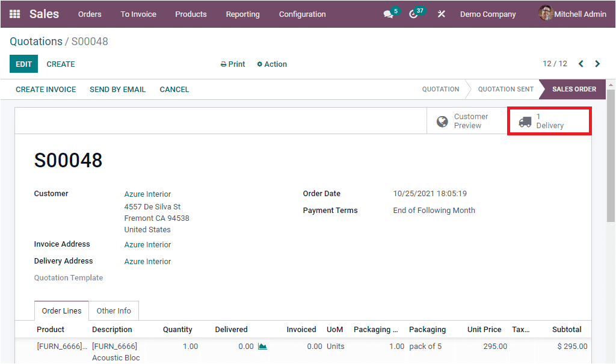Screen dimensions: 616x364
Task: Go to next record with pagination arrow
Action: pos(597,63)
